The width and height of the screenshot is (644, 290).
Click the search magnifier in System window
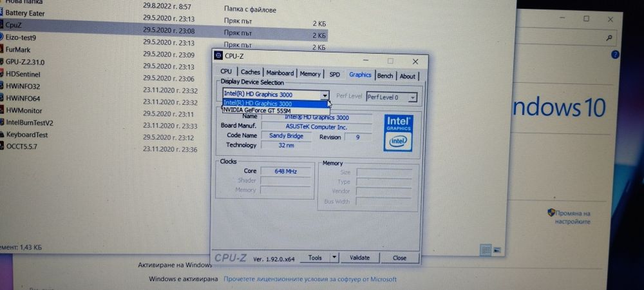(609, 38)
